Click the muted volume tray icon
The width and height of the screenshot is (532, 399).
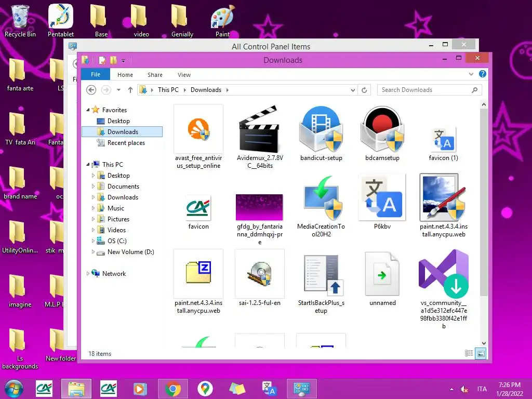click(464, 389)
